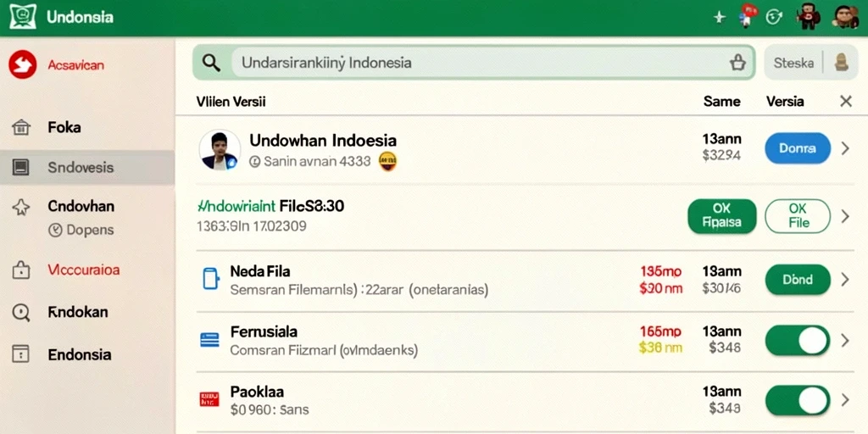The width and height of the screenshot is (868, 434).
Task: Click the magnifier icon in search bar
Action: tap(211, 63)
